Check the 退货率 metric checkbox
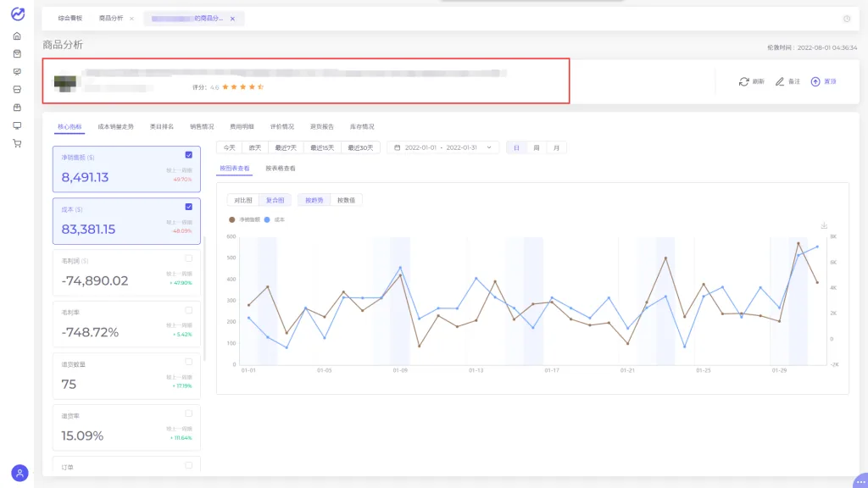The height and width of the screenshot is (488, 868). [189, 413]
